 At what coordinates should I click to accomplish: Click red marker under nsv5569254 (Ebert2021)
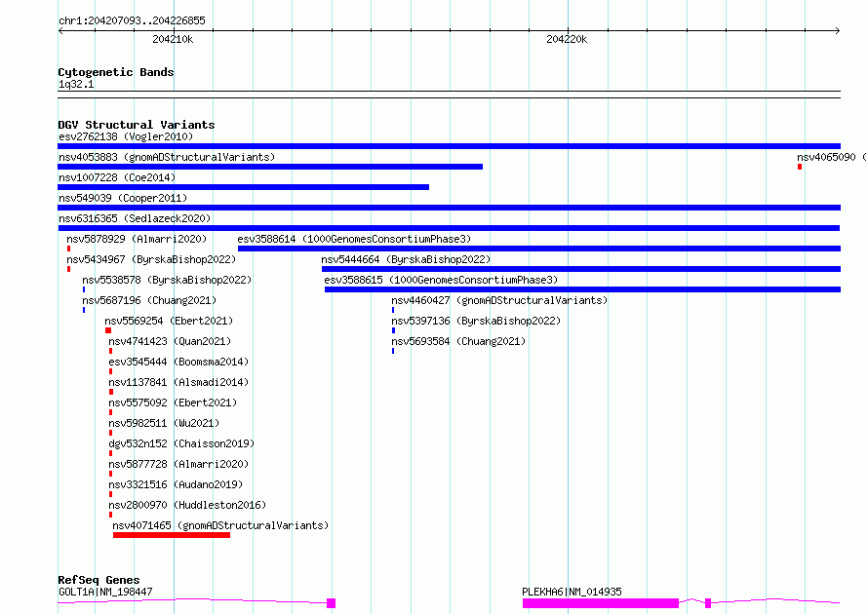[x=108, y=330]
